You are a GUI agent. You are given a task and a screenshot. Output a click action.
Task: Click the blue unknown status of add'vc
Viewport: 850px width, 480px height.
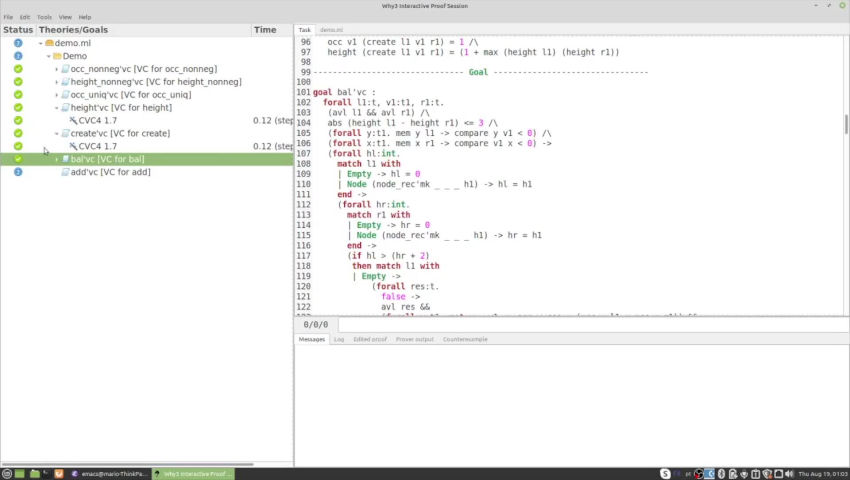18,172
